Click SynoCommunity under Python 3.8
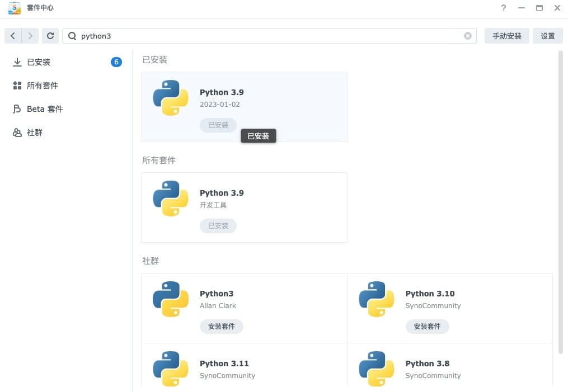The image size is (568, 392). point(433,375)
